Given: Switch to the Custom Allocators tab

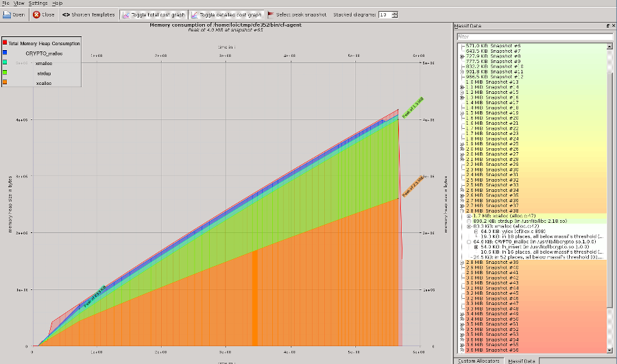Looking at the screenshot, I should click(x=479, y=360).
